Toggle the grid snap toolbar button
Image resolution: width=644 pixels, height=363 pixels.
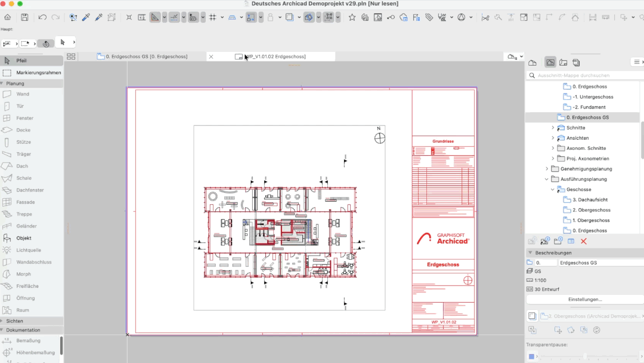coord(213,17)
